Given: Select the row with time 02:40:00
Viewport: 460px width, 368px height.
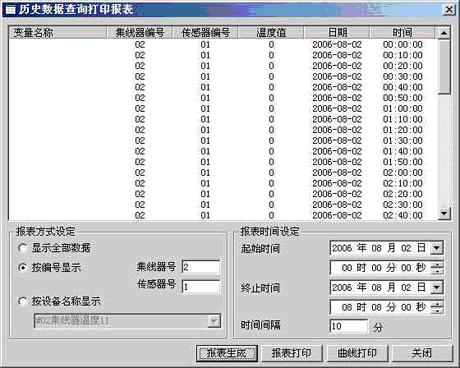Looking at the screenshot, I should (x=223, y=215).
